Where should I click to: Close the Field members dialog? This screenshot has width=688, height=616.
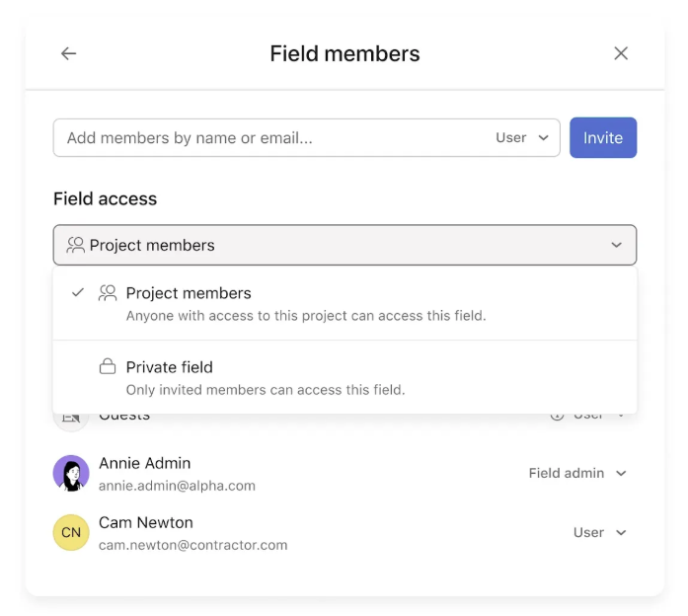pos(621,53)
